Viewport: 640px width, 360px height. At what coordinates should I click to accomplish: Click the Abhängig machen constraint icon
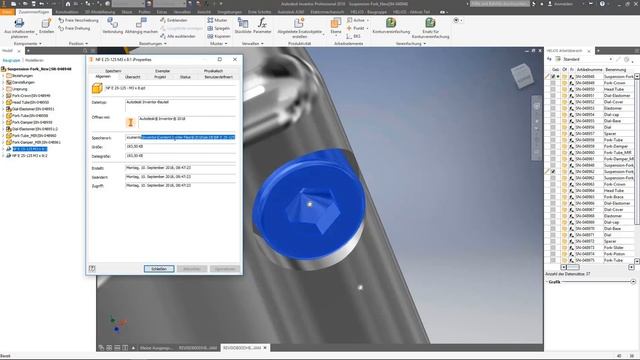(141, 23)
